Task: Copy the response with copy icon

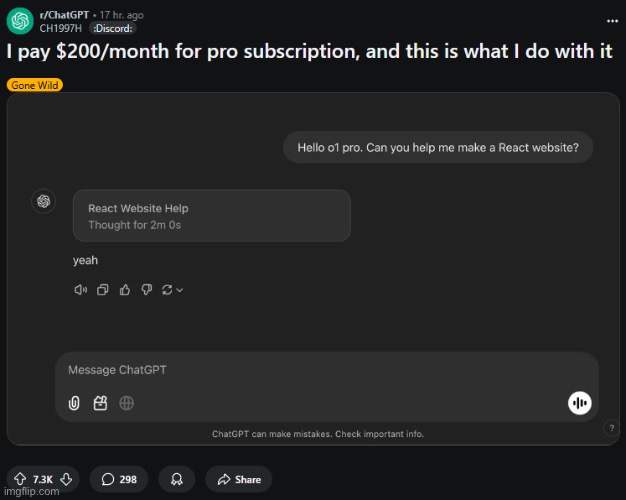Action: click(103, 290)
